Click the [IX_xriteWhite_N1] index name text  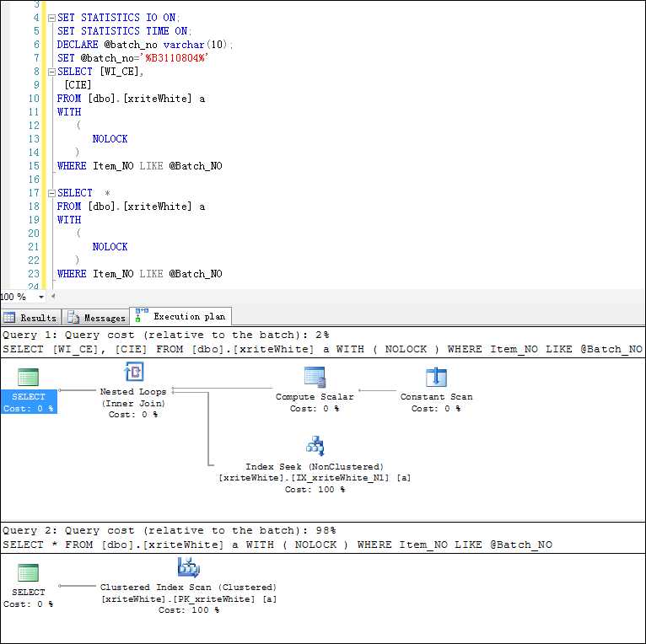pyautogui.click(x=339, y=478)
